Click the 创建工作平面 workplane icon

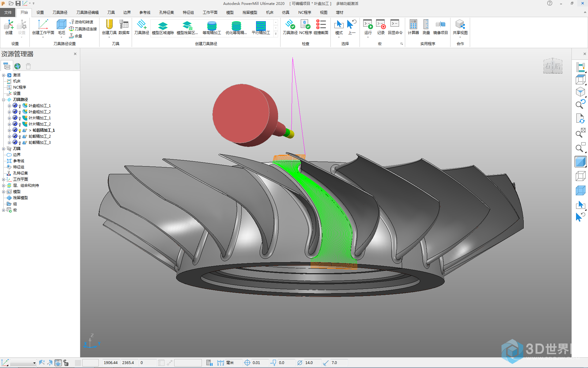pyautogui.click(x=43, y=27)
